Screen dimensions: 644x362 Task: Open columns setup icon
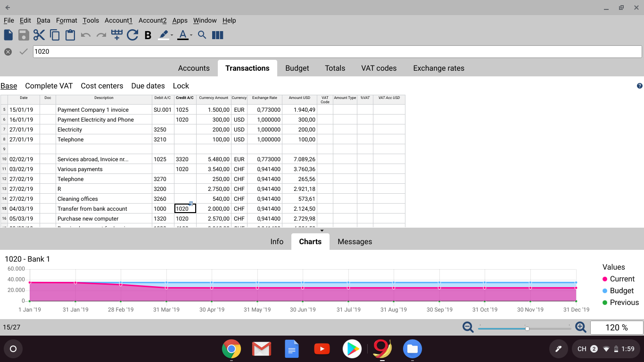coord(218,35)
